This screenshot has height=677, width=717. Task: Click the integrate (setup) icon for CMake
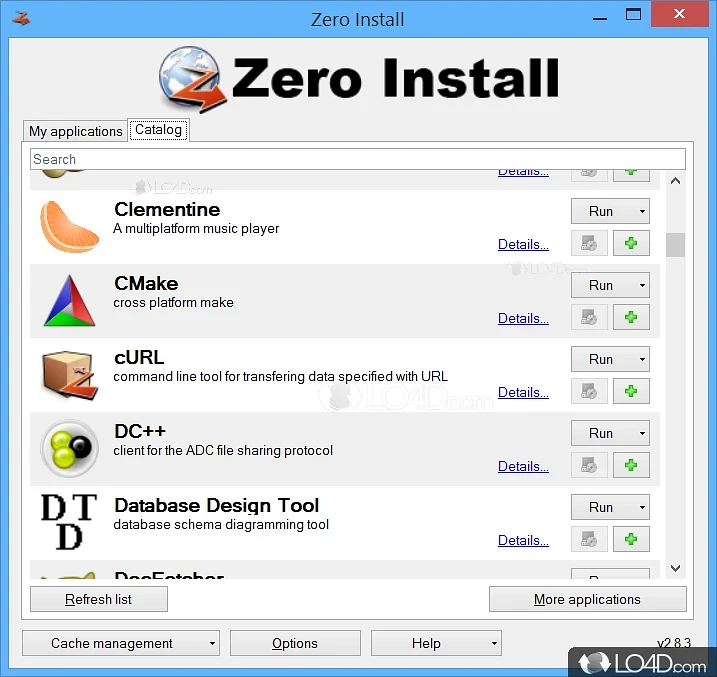589,317
